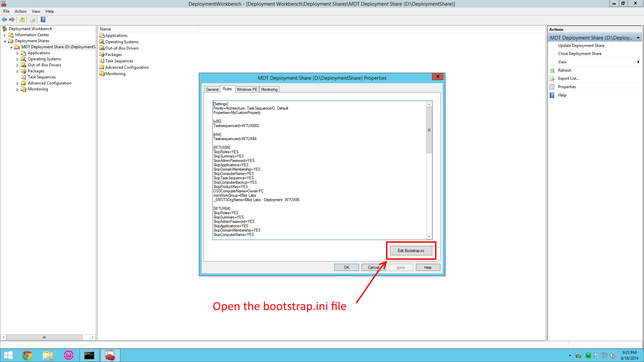Click Update Deployment Share action

point(581,46)
